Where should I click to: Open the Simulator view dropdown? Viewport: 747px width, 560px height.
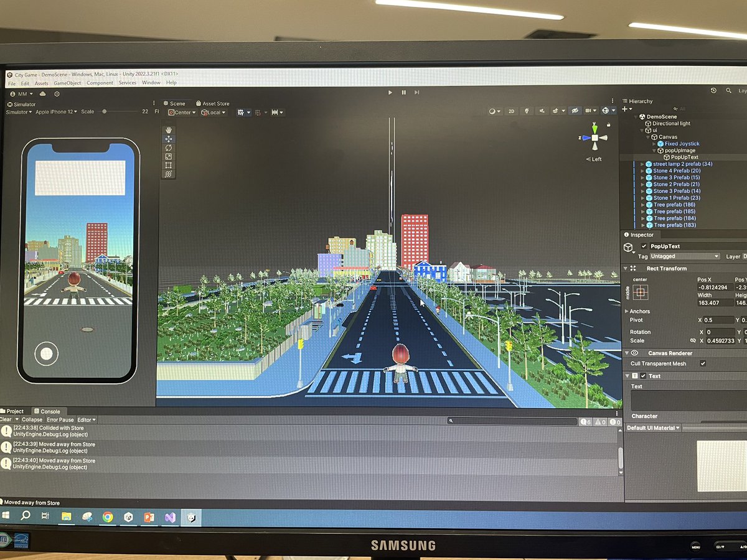[19, 112]
